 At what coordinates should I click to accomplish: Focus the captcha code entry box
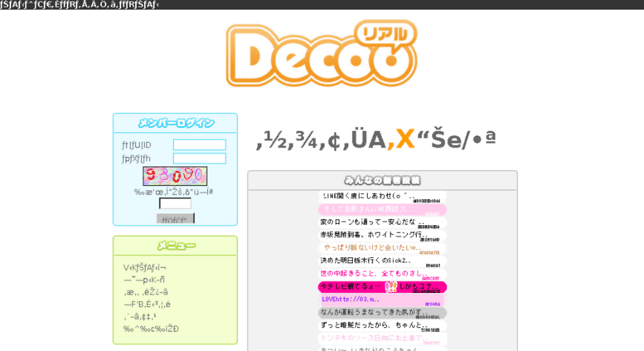(175, 203)
